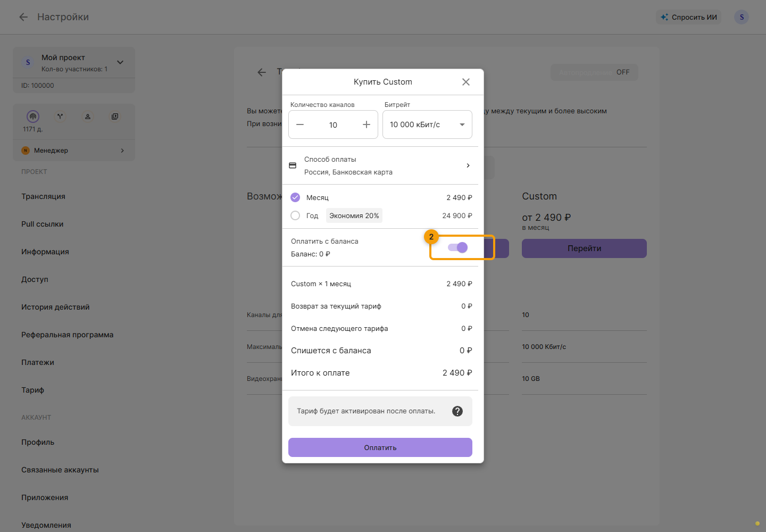Screen dimensions: 766x532
Task: Click back arrow on tariff page
Action: (262, 72)
